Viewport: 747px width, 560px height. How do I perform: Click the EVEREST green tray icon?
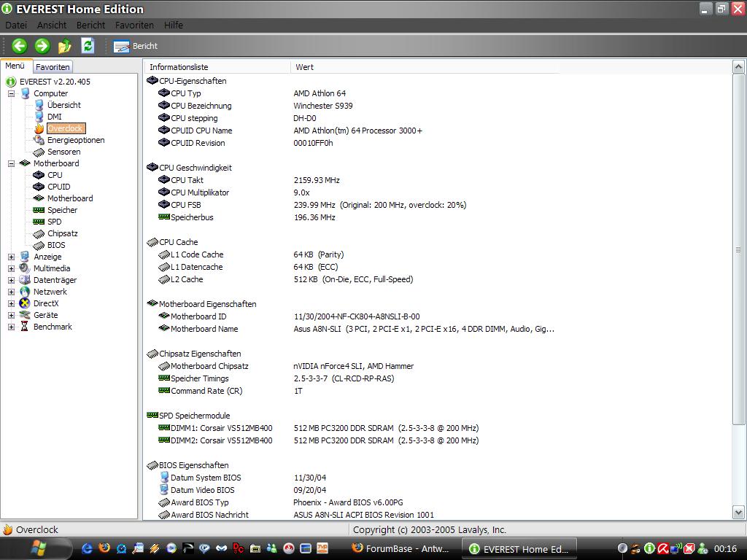(649, 548)
